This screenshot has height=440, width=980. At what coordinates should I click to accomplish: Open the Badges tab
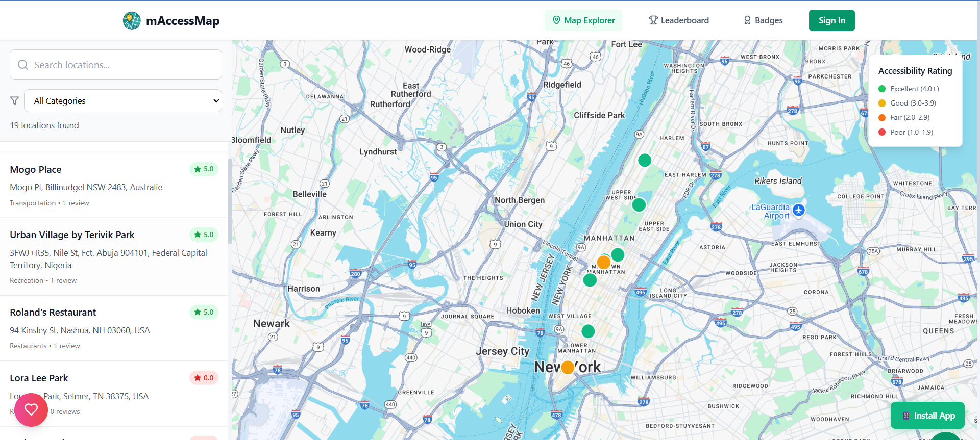coord(763,20)
